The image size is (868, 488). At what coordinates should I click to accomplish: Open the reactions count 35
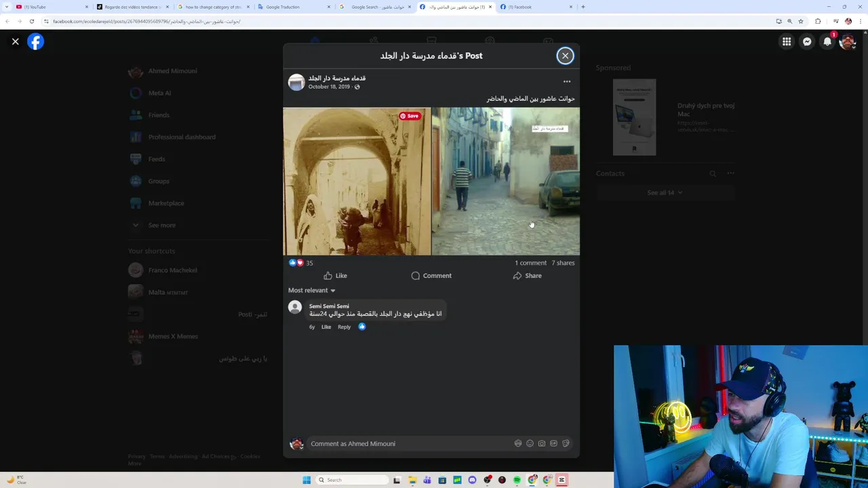(309, 263)
